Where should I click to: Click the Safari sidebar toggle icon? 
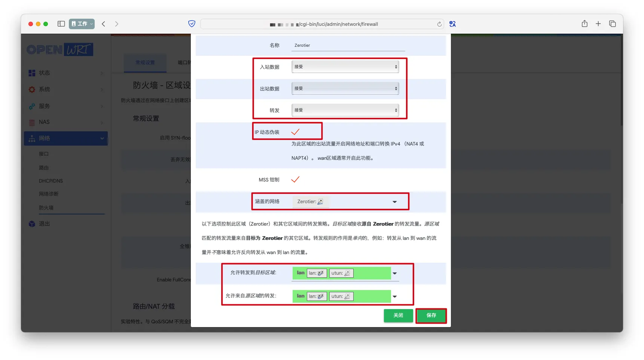pyautogui.click(x=61, y=24)
